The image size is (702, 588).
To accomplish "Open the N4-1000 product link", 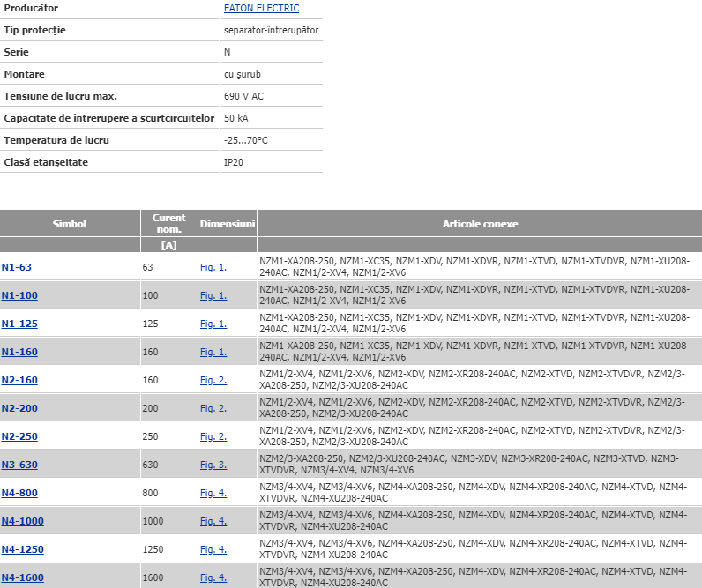I will coord(23,521).
